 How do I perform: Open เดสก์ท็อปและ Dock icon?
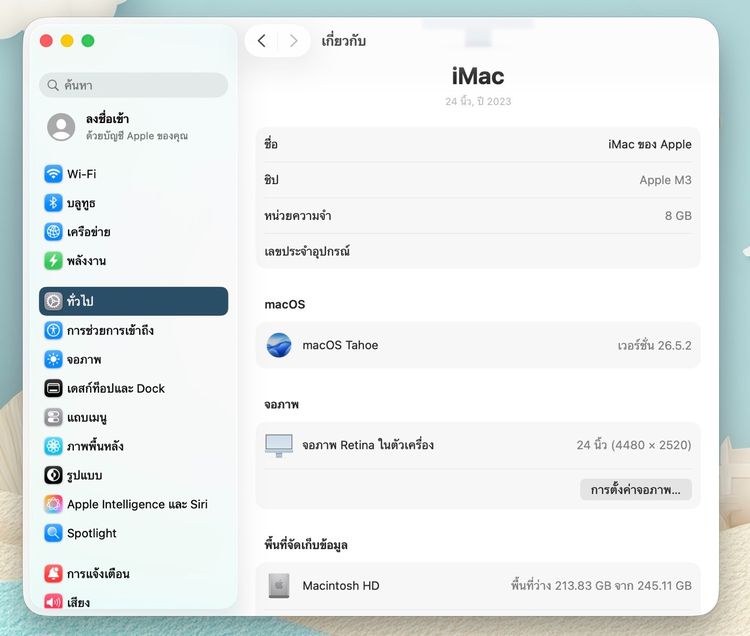(x=53, y=388)
